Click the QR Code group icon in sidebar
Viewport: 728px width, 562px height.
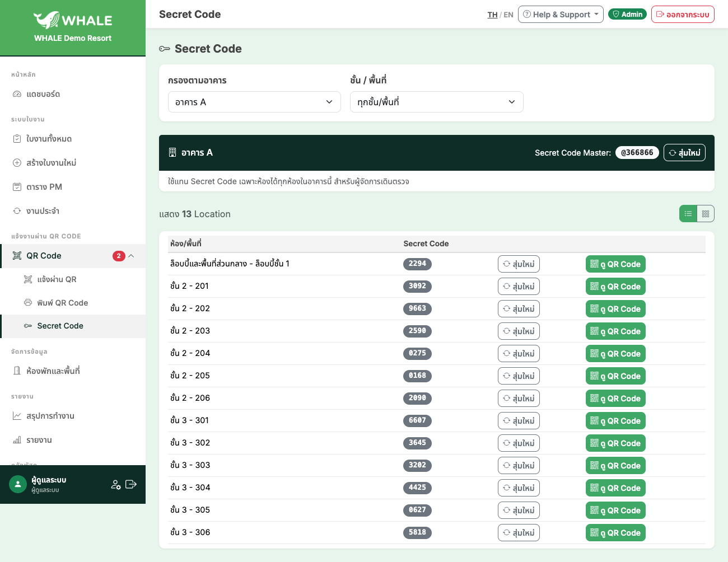click(x=17, y=256)
